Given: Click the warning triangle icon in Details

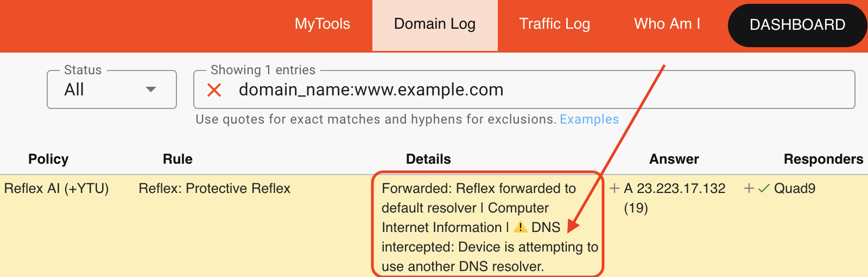Looking at the screenshot, I should [520, 227].
